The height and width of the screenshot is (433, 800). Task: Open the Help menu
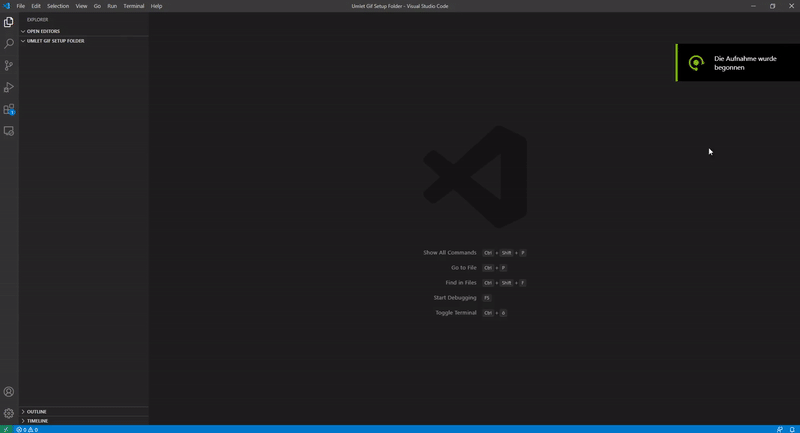tap(156, 6)
